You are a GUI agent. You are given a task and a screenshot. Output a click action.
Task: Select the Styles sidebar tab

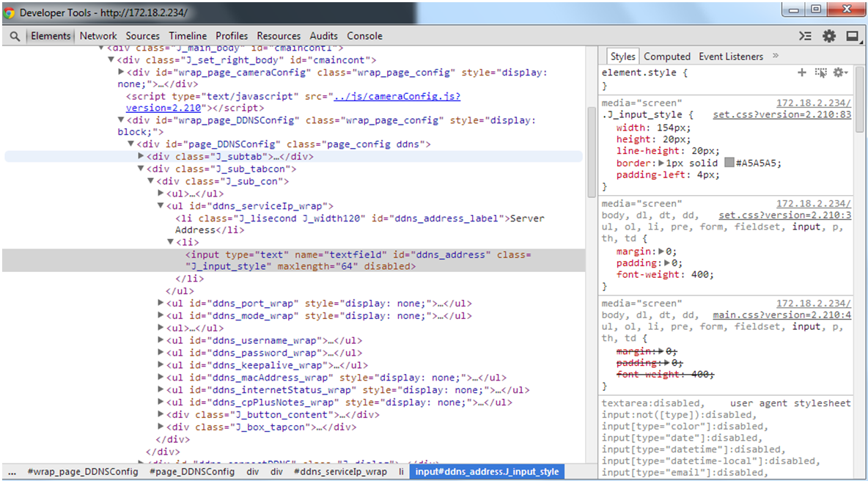click(x=622, y=56)
